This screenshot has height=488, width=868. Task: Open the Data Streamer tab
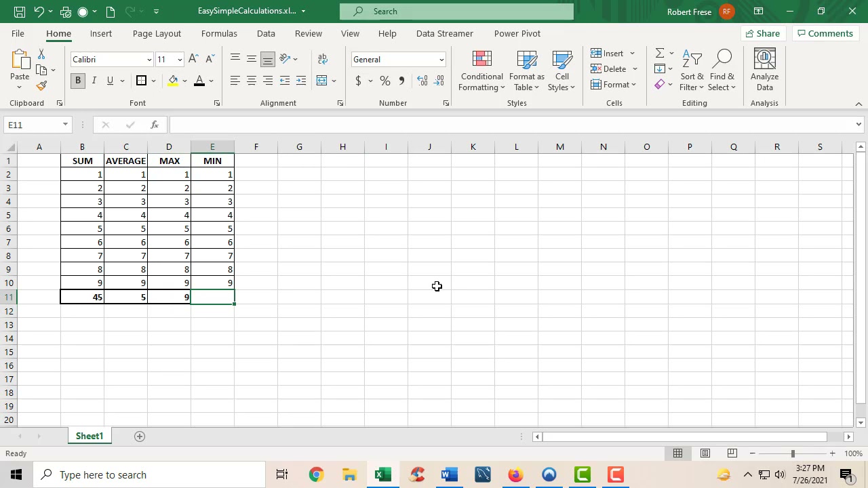point(445,33)
